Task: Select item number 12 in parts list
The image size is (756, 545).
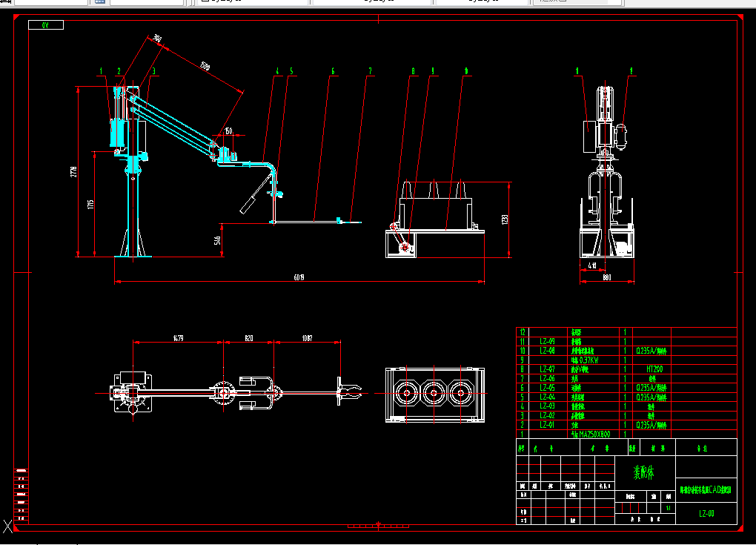Action: click(x=523, y=332)
